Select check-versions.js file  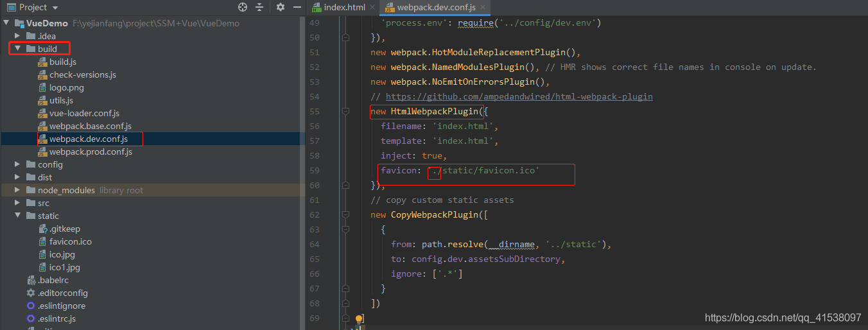click(83, 74)
